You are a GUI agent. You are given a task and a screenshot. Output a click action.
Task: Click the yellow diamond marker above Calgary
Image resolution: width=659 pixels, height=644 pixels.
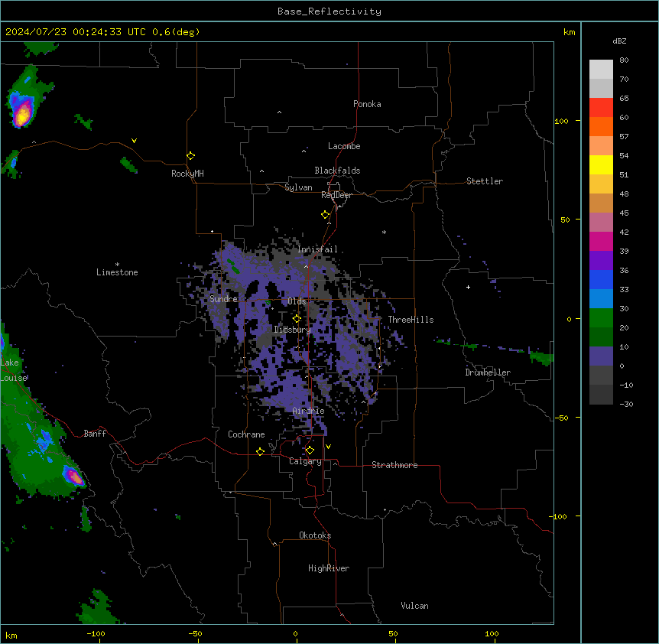tap(310, 450)
